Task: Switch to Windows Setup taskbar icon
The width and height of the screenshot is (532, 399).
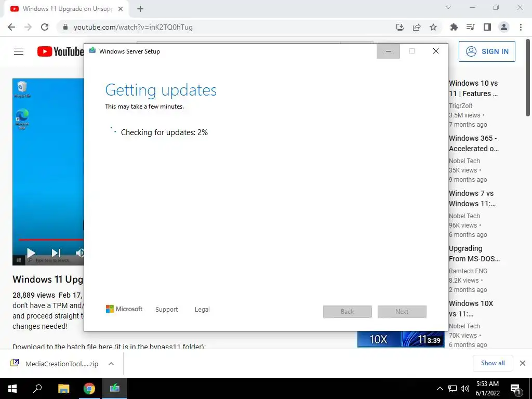Action: pyautogui.click(x=115, y=389)
